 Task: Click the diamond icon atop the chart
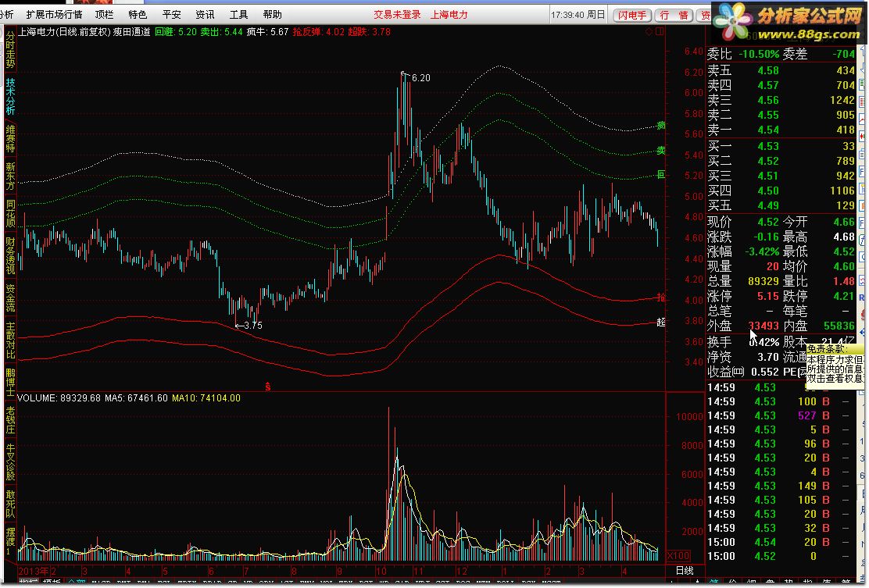click(649, 32)
